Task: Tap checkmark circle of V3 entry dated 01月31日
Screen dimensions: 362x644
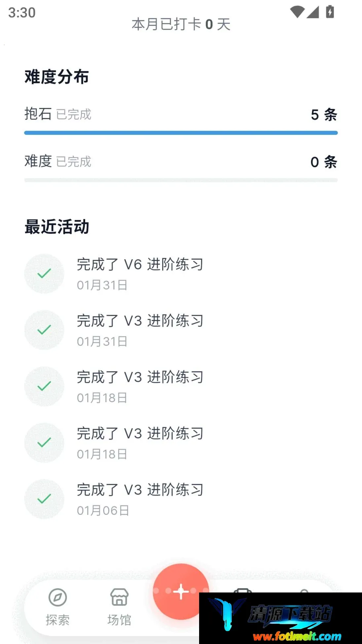Action: [x=44, y=330]
